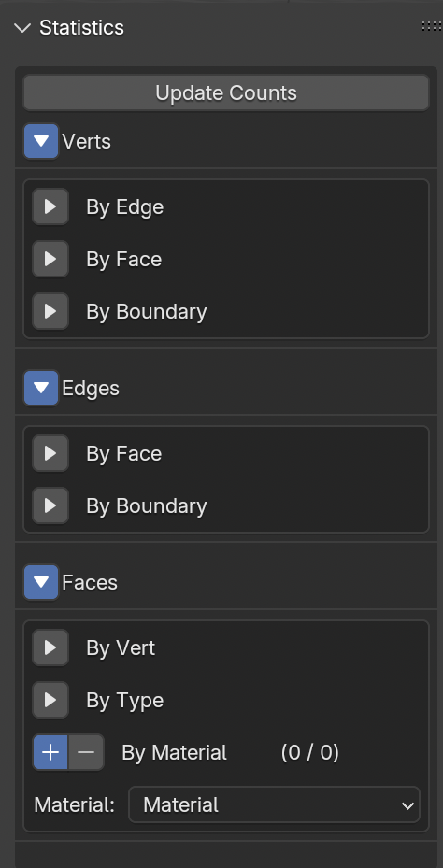The height and width of the screenshot is (868, 443).
Task: Collapse the Statistics panel header chevron
Action: [22, 28]
